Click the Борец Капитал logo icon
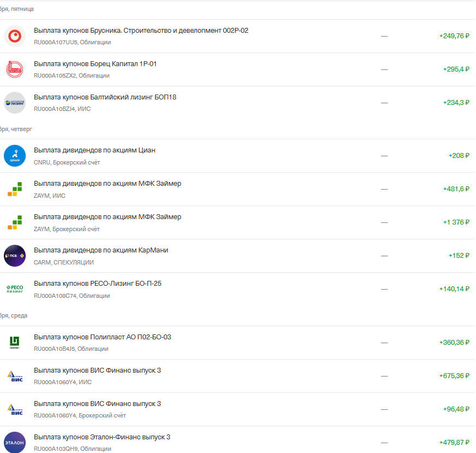 pos(15,69)
